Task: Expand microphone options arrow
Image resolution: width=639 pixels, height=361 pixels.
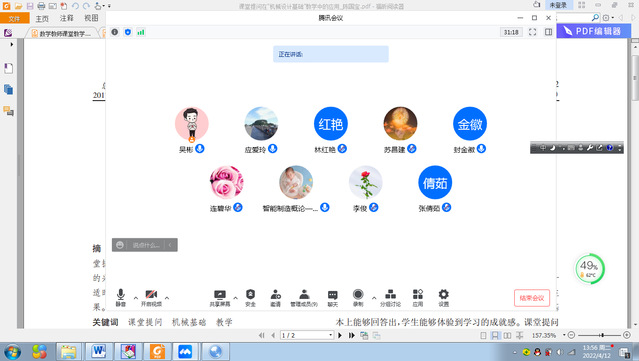Action: pos(136,298)
